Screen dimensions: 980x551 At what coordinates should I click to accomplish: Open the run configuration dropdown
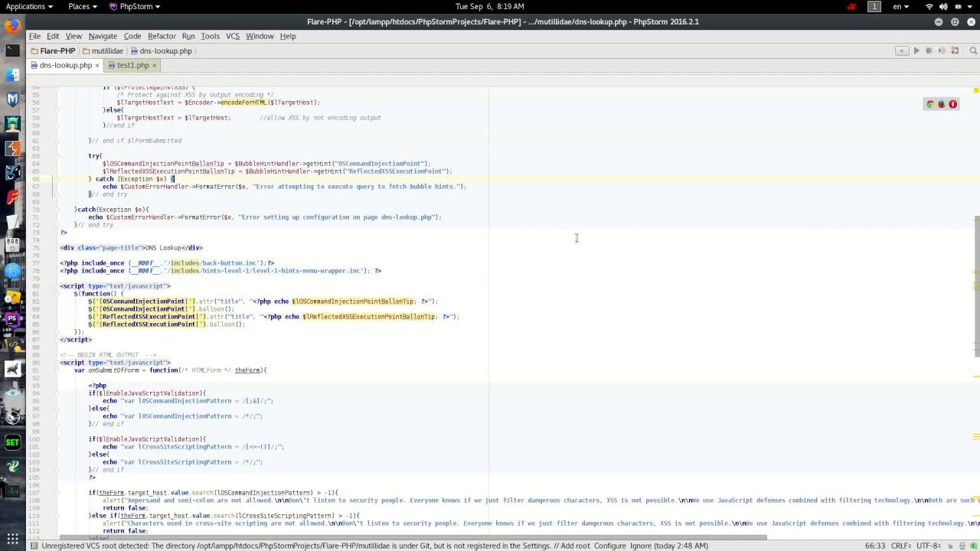coord(901,51)
